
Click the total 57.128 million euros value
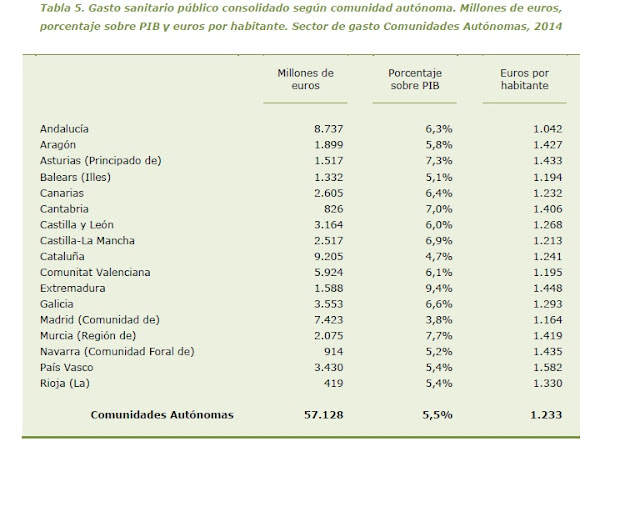[324, 415]
